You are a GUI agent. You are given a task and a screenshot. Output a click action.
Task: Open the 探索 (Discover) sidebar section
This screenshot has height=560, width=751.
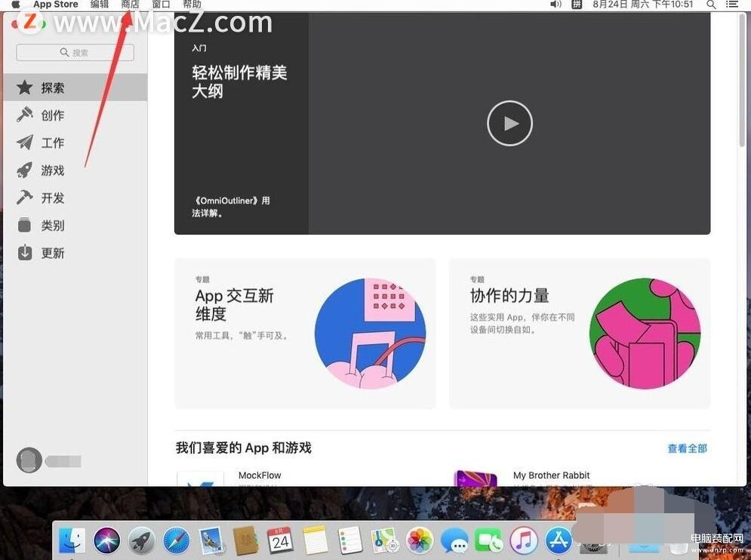point(52,88)
